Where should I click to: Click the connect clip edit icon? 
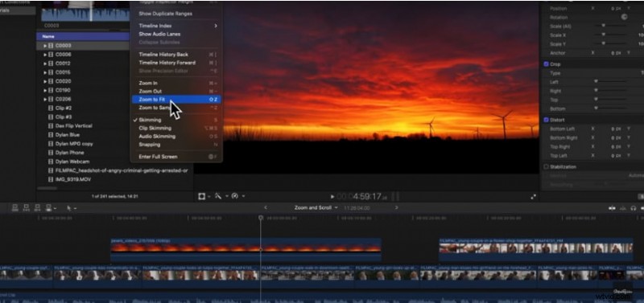pos(15,208)
